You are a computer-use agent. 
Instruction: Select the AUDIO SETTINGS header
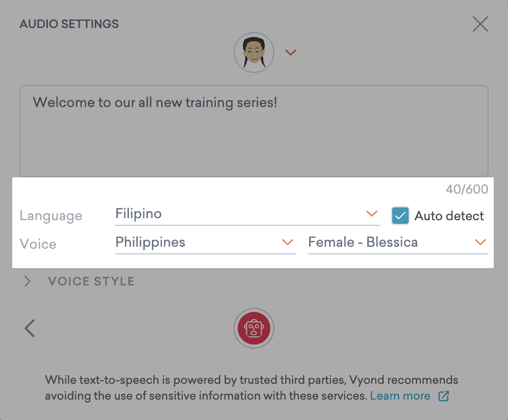click(69, 24)
